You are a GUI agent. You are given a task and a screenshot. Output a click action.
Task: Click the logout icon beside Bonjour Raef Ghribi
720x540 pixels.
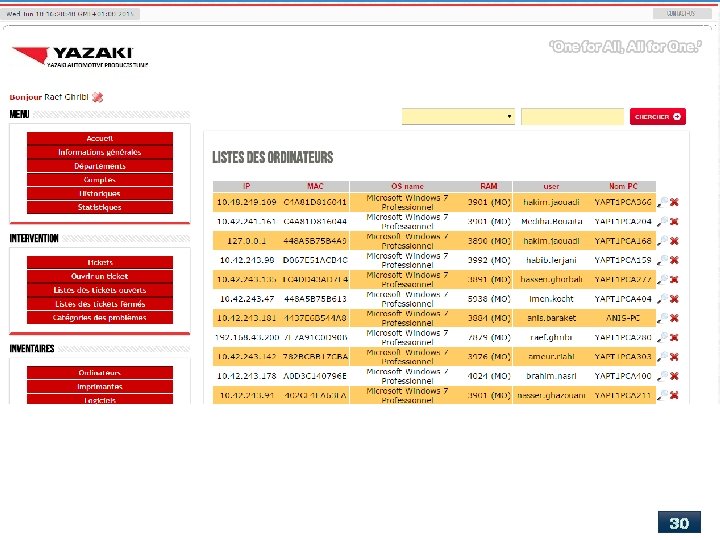[97, 97]
